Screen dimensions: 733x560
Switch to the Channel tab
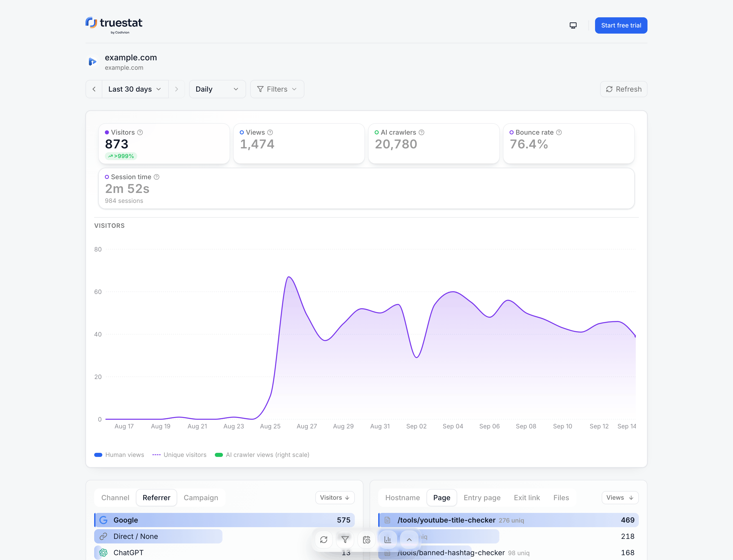tap(115, 498)
